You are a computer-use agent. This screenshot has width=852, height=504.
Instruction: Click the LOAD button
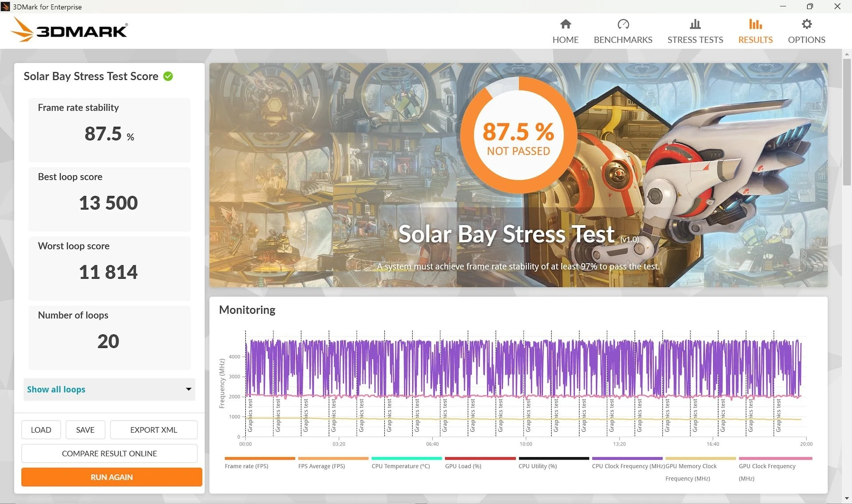pyautogui.click(x=41, y=430)
